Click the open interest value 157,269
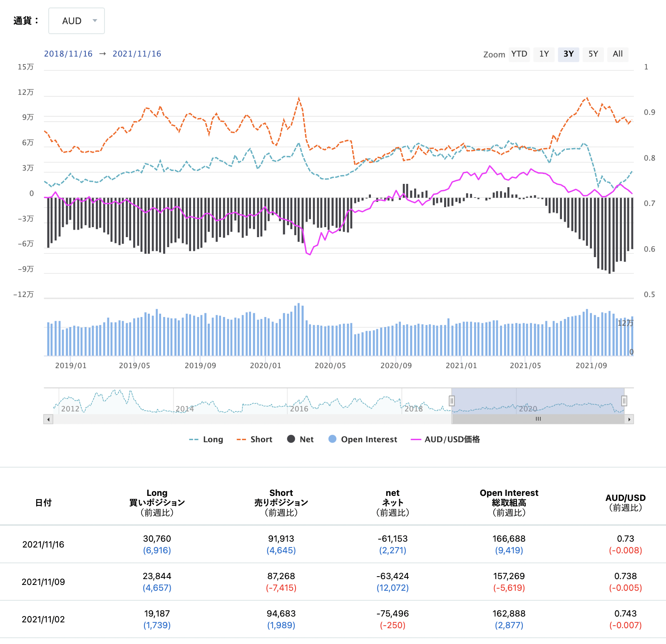The image size is (666, 644). point(509,576)
